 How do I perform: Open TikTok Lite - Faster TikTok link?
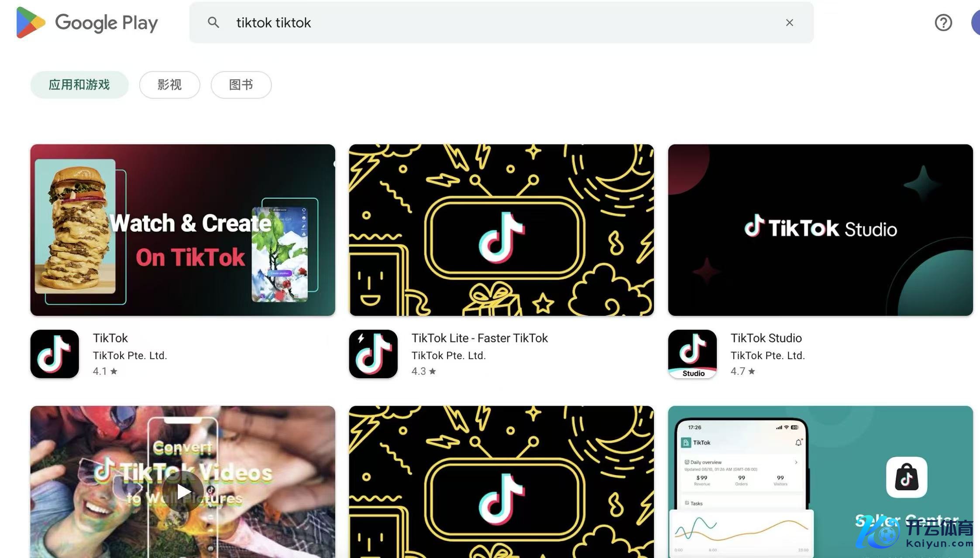480,338
